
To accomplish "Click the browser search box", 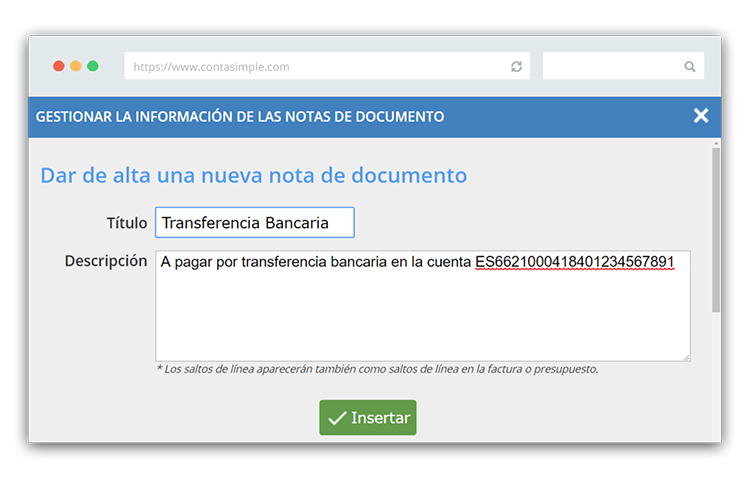I will point(612,67).
